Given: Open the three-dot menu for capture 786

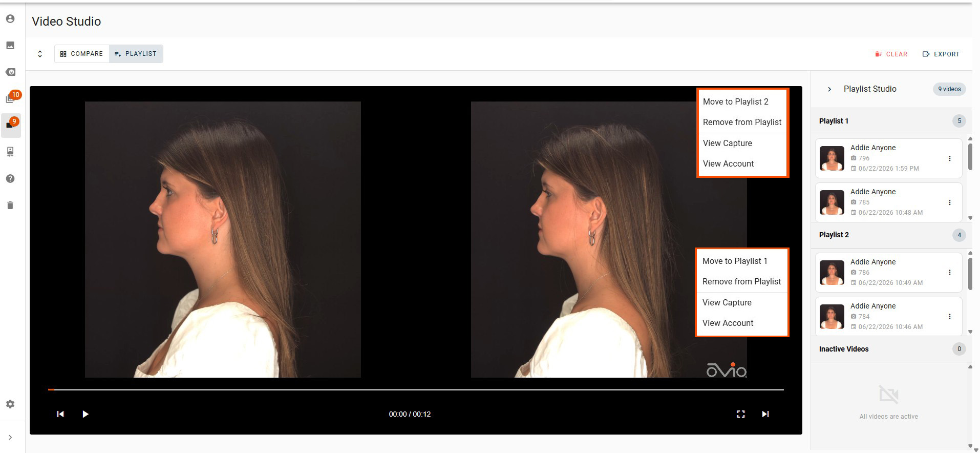Looking at the screenshot, I should pyautogui.click(x=950, y=273).
